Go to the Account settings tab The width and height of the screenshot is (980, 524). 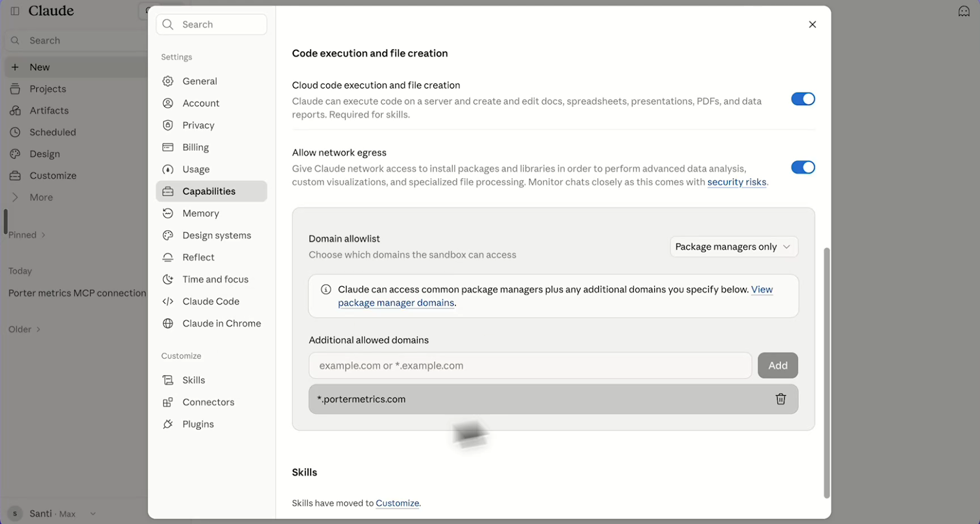pos(212,103)
